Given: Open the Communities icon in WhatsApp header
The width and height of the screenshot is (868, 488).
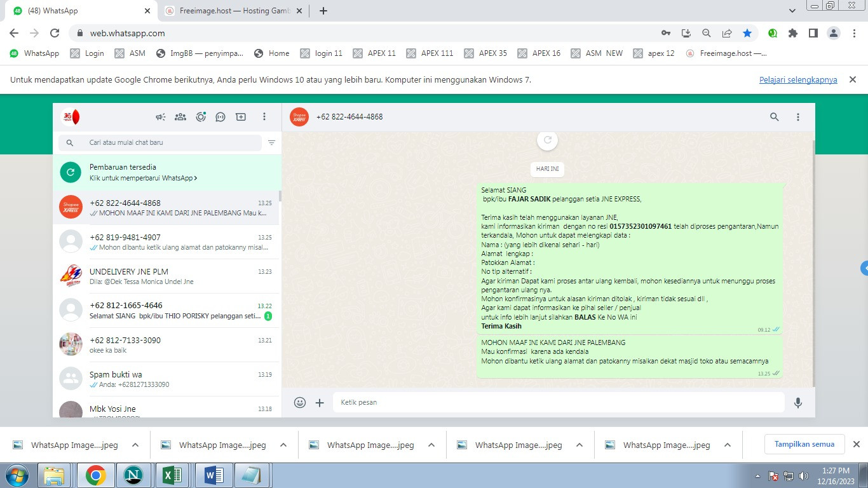Looking at the screenshot, I should [x=180, y=117].
